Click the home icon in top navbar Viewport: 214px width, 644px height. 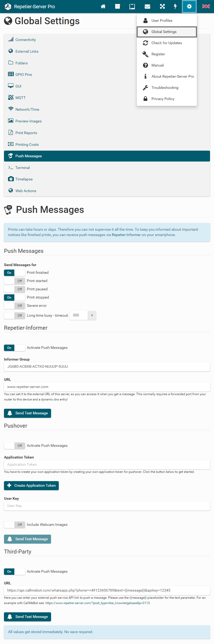103,7
